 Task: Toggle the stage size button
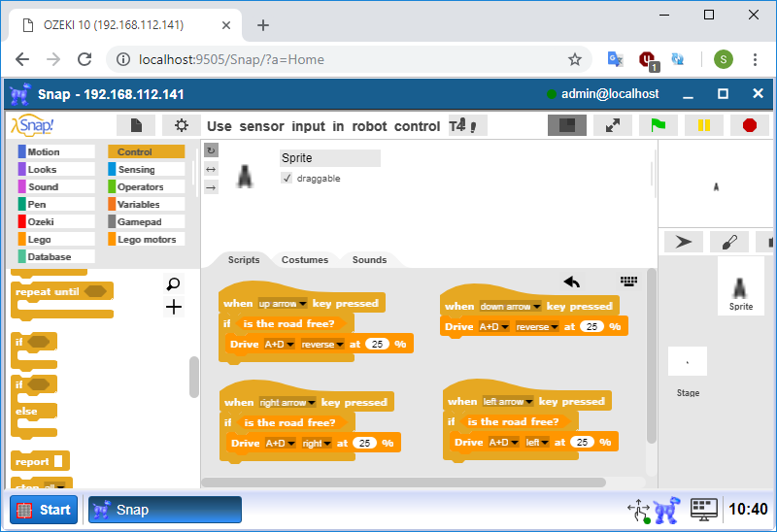(567, 125)
